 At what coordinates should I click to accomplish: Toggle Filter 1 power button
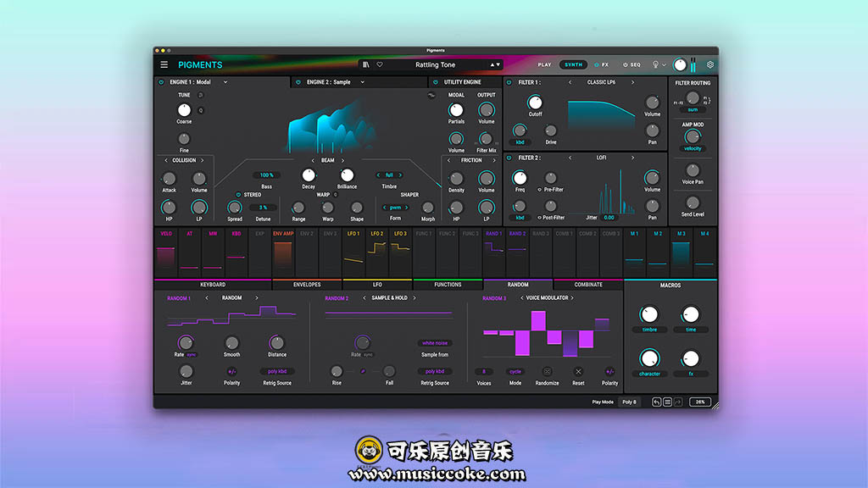pyautogui.click(x=509, y=82)
